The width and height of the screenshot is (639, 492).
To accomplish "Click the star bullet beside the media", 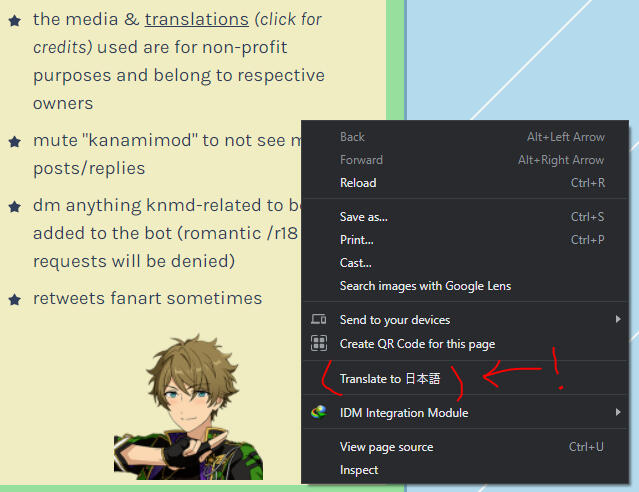I will tap(15, 20).
